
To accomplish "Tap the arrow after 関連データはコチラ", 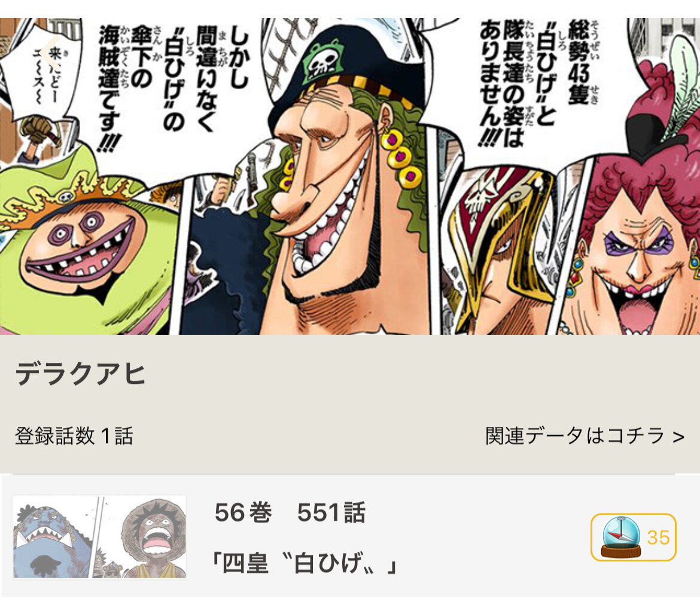I will [x=678, y=436].
